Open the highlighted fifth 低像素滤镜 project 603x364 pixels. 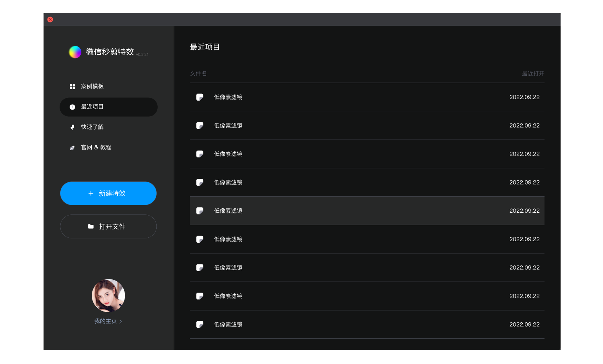click(x=367, y=211)
